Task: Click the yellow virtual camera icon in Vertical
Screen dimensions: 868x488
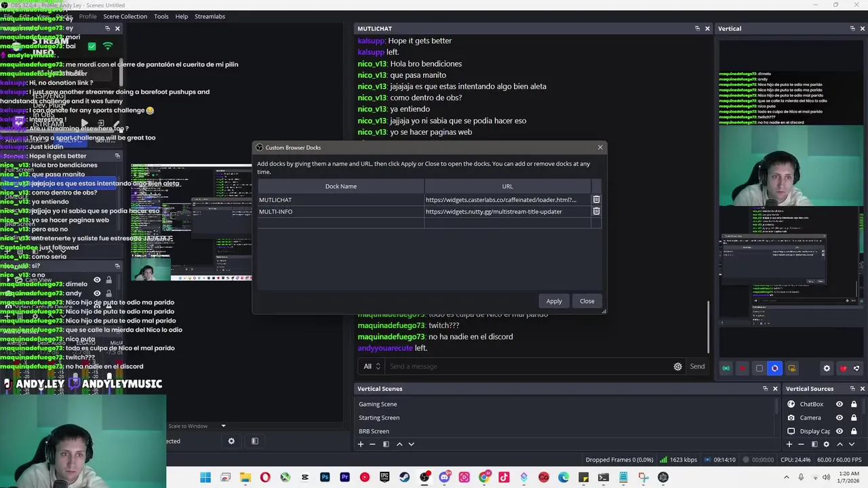Action: 791,369
